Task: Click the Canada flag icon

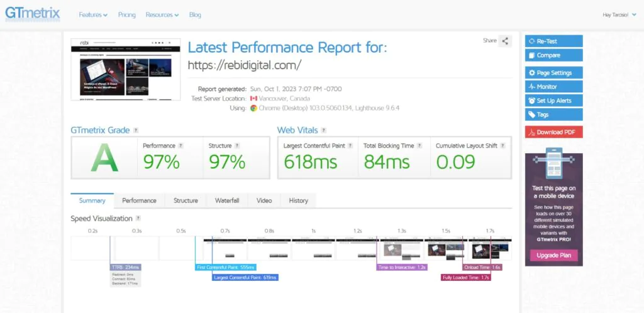Action: point(253,99)
